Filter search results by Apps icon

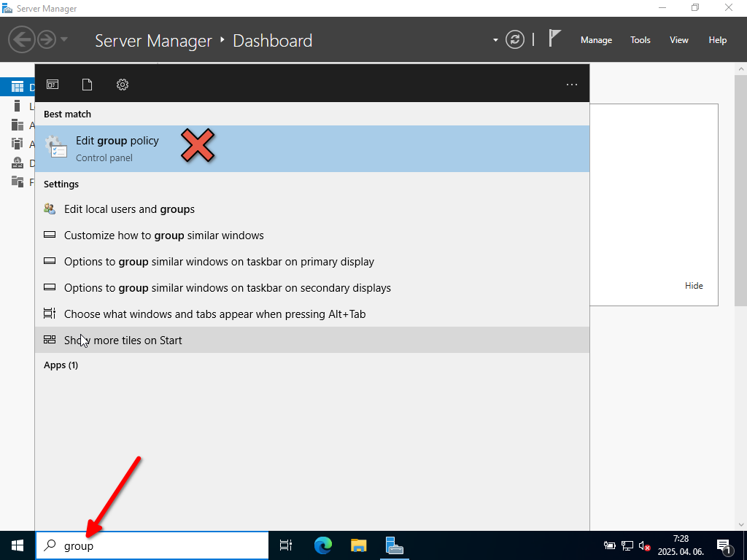click(53, 85)
